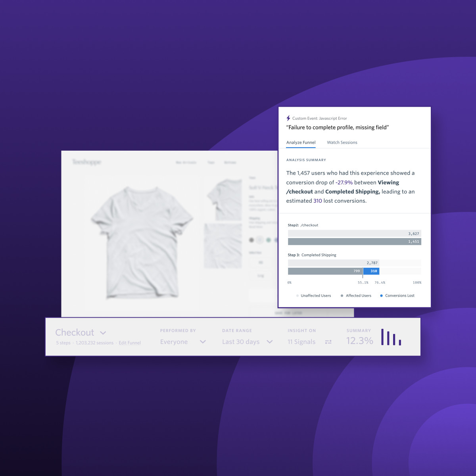This screenshot has width=476, height=476.
Task: Select the green color swatch
Action: [269, 240]
